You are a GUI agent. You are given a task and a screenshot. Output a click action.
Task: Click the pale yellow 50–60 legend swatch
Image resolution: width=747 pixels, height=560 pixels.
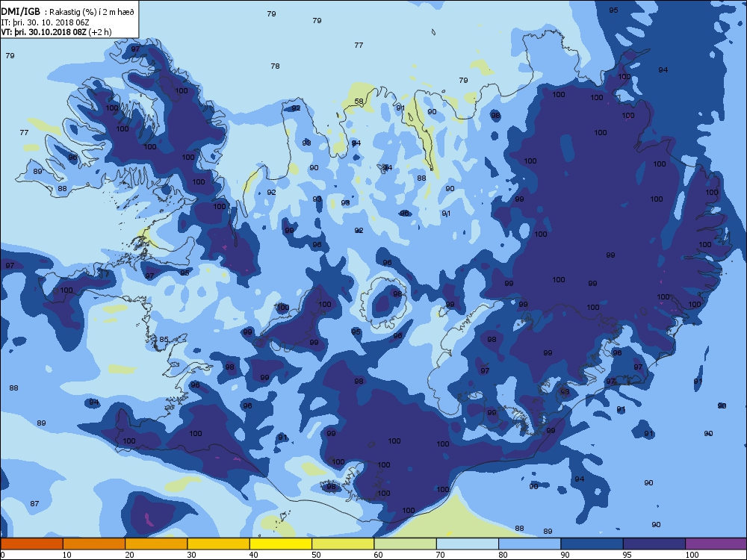pos(343,544)
